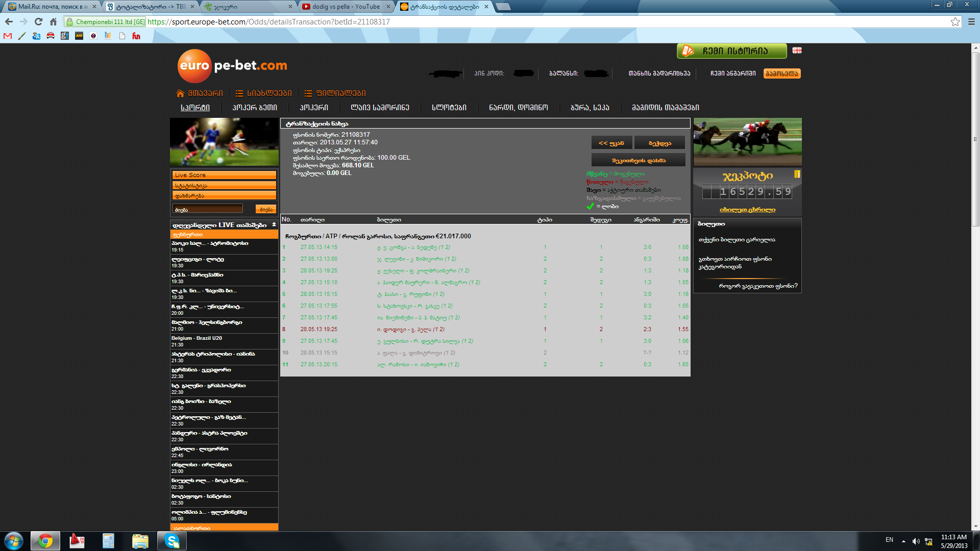
Task: Click the Gmail bookmark icon
Action: (8, 36)
